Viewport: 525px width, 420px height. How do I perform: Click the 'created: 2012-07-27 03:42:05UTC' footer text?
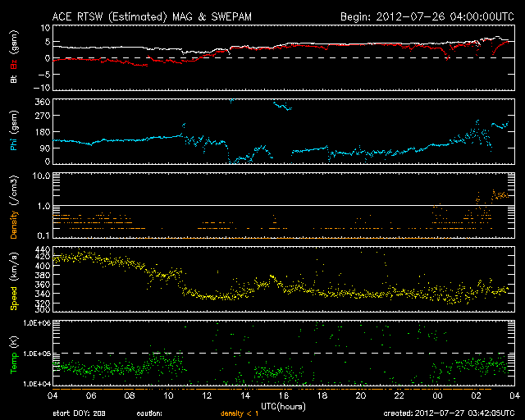click(x=449, y=413)
